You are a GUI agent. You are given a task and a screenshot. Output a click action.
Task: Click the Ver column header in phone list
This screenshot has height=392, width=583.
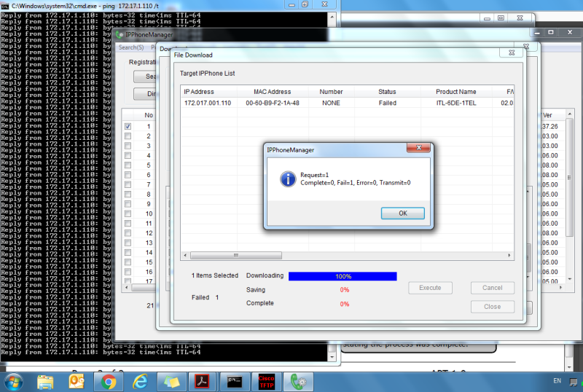(547, 115)
